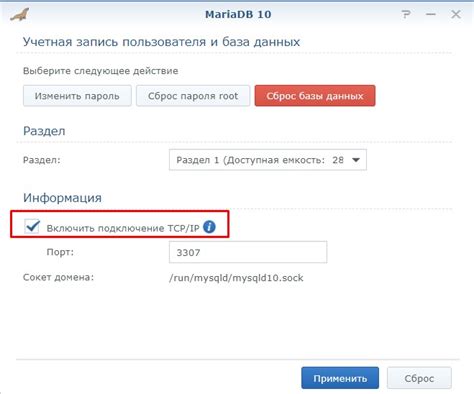Click the Учетная запись пользователя heading
The image size is (474, 394).
pos(161,42)
